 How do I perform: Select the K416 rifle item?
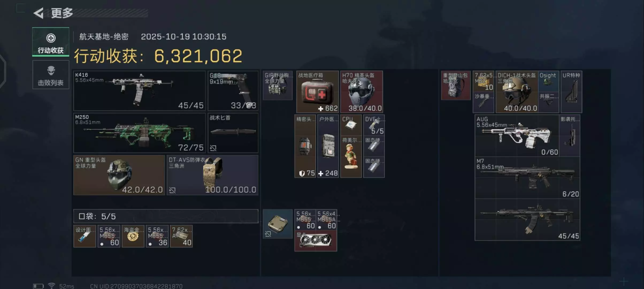[x=139, y=91]
